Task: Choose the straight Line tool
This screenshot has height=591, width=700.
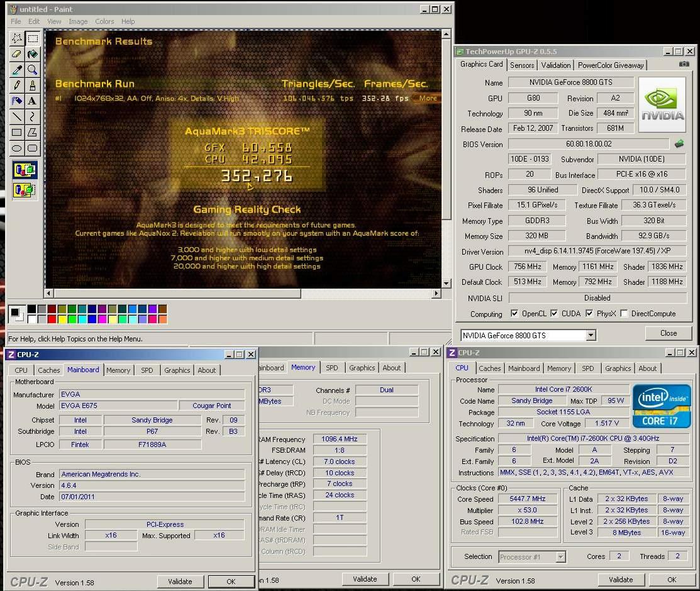Action: pos(16,116)
